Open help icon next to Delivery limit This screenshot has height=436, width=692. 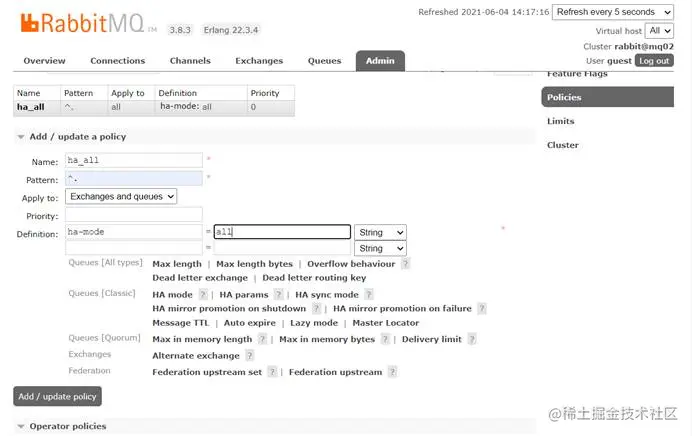[472, 339]
